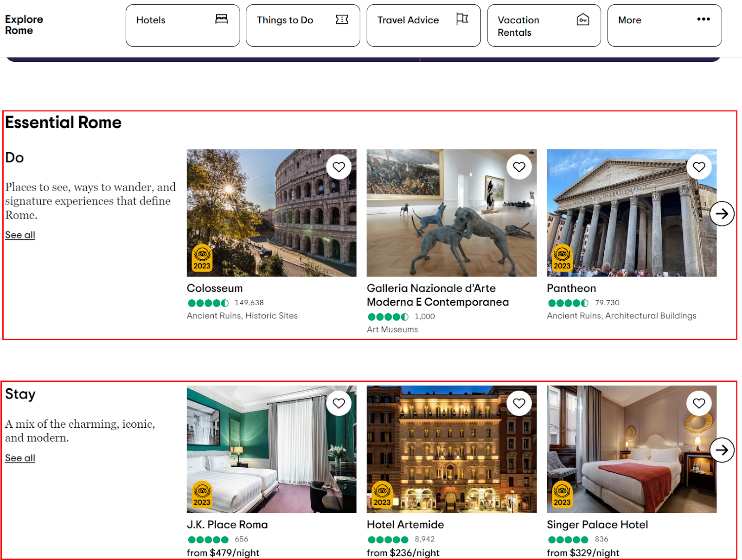View Hotel Artemide building photo
Image resolution: width=742 pixels, height=560 pixels.
point(452,450)
